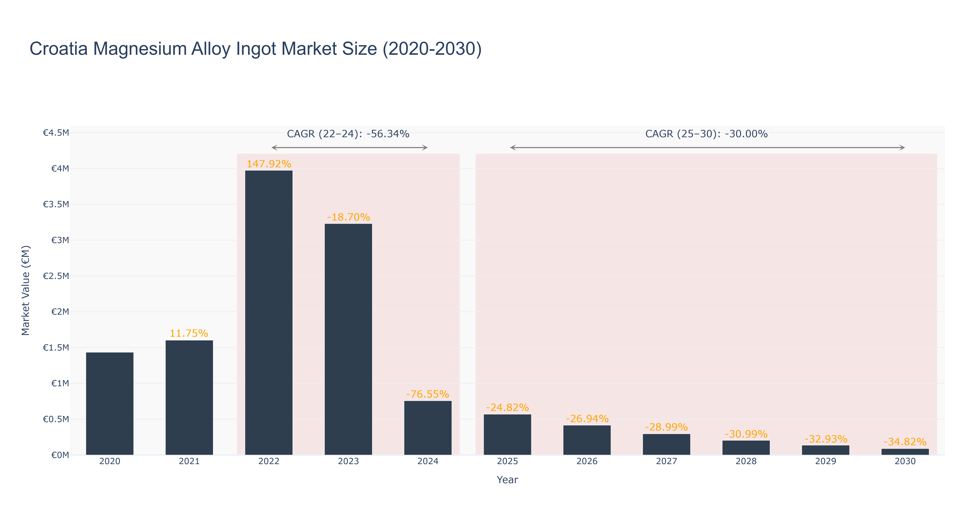Click the 2021 market value bar
The width and height of the screenshot is (980, 525).
click(189, 397)
